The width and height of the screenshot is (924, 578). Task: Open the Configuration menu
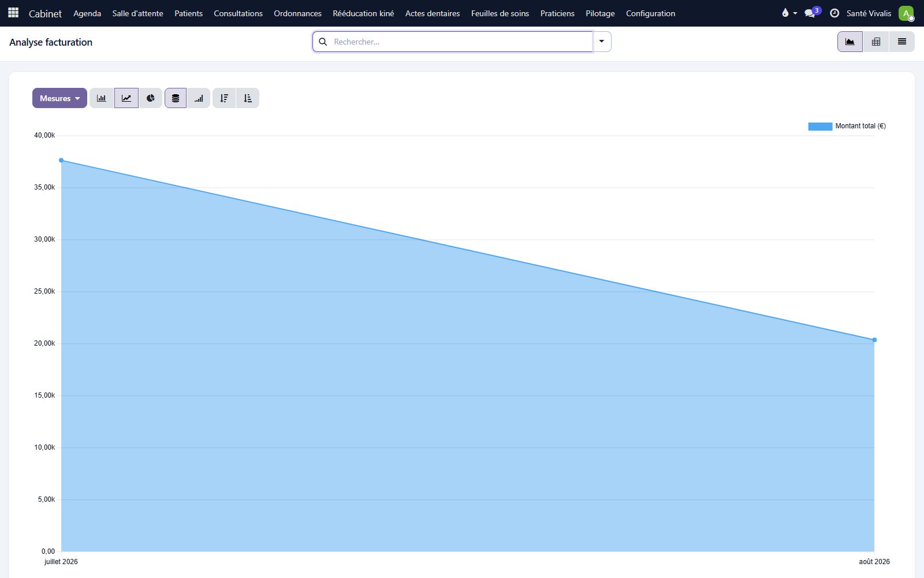pyautogui.click(x=650, y=13)
